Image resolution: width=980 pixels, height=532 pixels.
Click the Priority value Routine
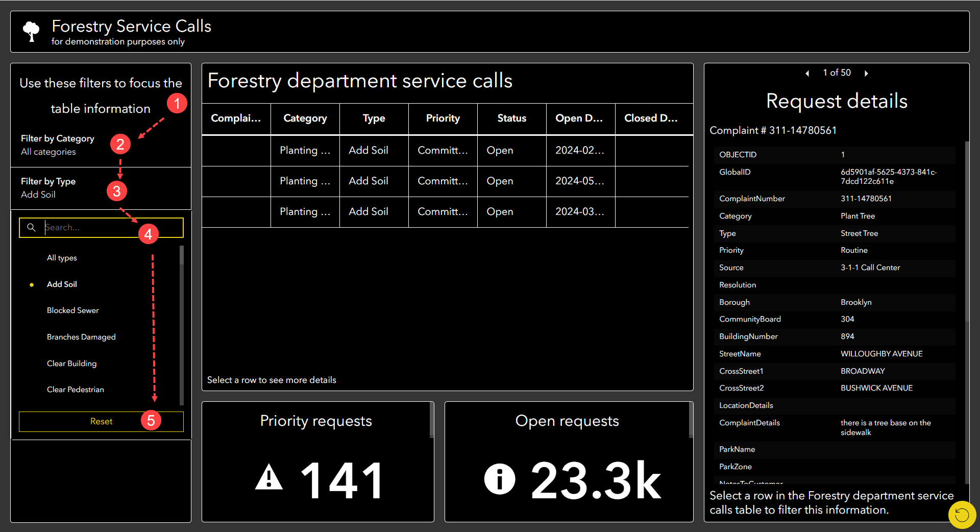pos(854,250)
